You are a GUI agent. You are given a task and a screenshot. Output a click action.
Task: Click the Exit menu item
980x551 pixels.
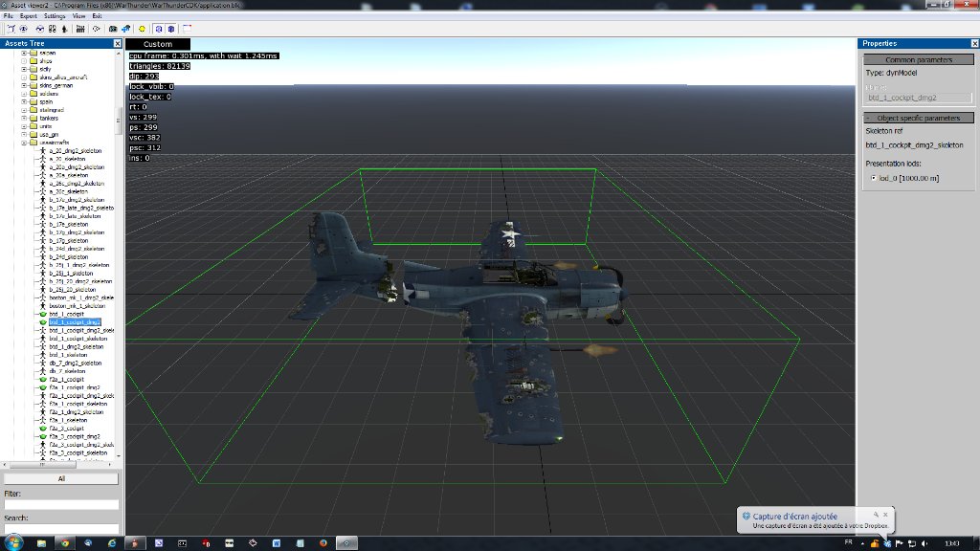click(x=97, y=15)
